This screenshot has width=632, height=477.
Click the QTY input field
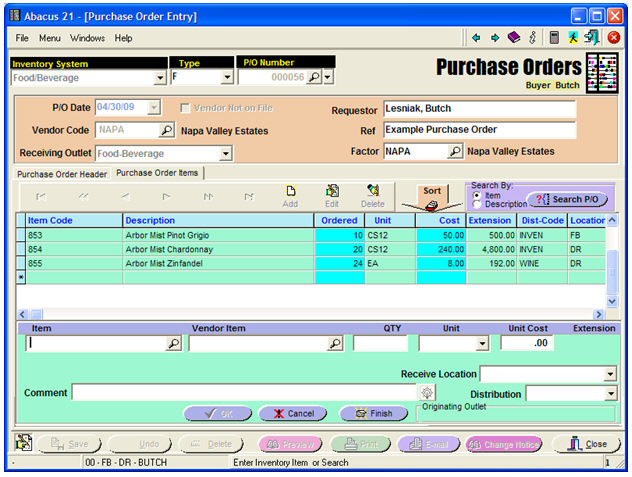click(x=380, y=343)
